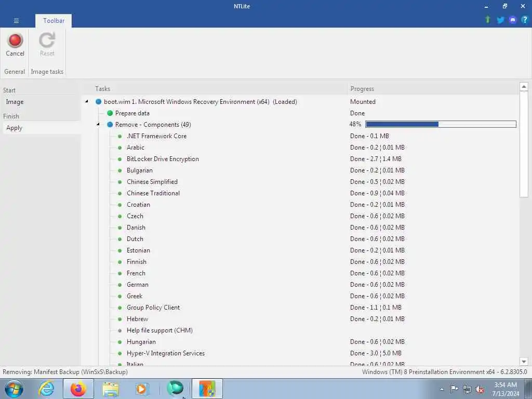This screenshot has width=532, height=399.
Task: Select the Chinese Traditional row
Action: (153, 193)
